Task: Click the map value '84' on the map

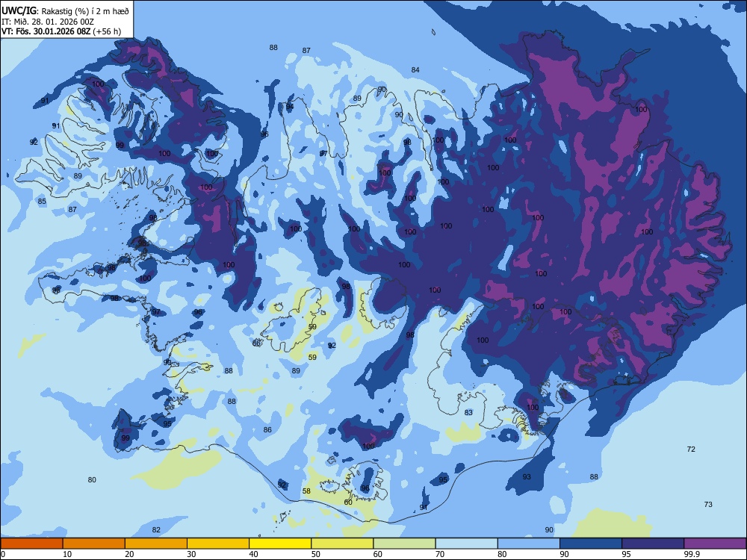Action: point(415,70)
